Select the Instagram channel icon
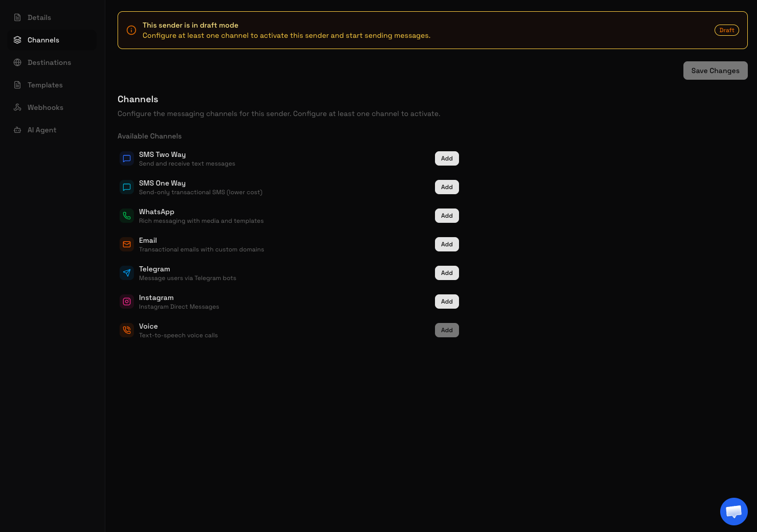 [127, 302]
